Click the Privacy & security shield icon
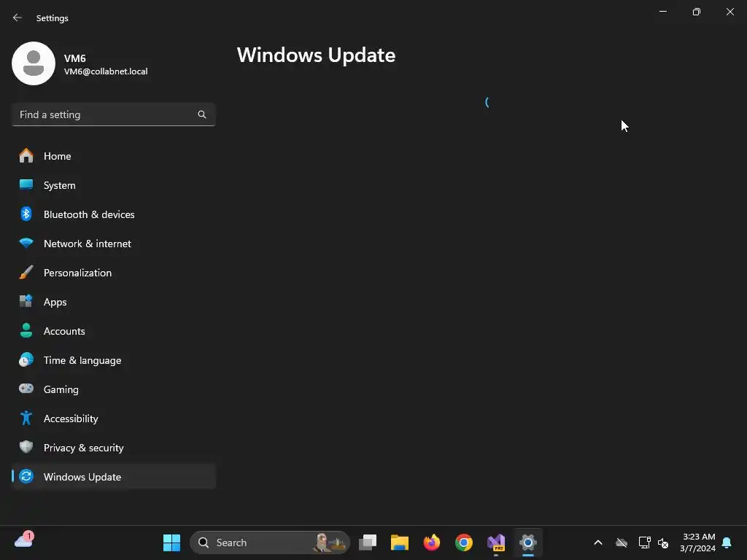This screenshot has height=560, width=747. pyautogui.click(x=26, y=447)
